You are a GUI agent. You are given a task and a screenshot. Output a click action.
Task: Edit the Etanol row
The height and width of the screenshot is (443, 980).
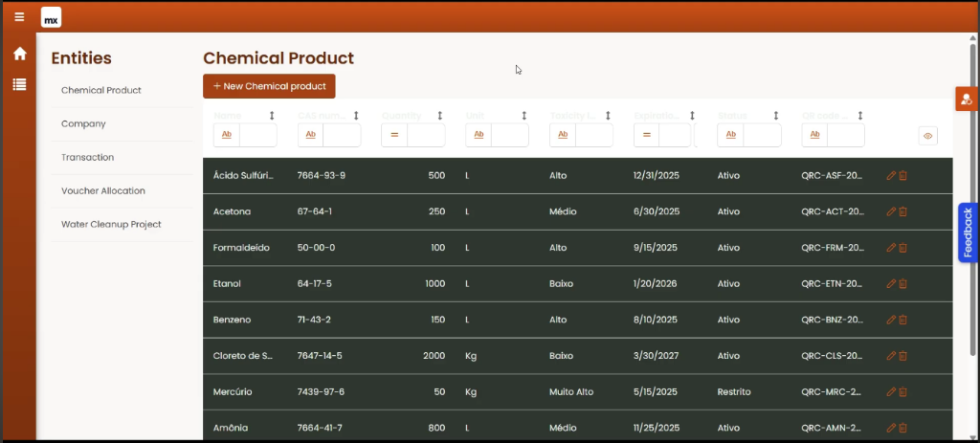tap(891, 283)
